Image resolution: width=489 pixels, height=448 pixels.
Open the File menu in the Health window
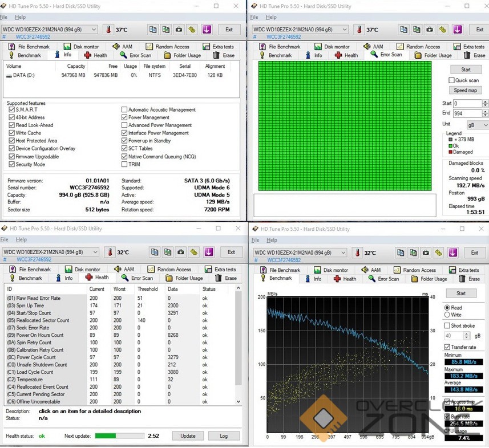tap(4, 240)
